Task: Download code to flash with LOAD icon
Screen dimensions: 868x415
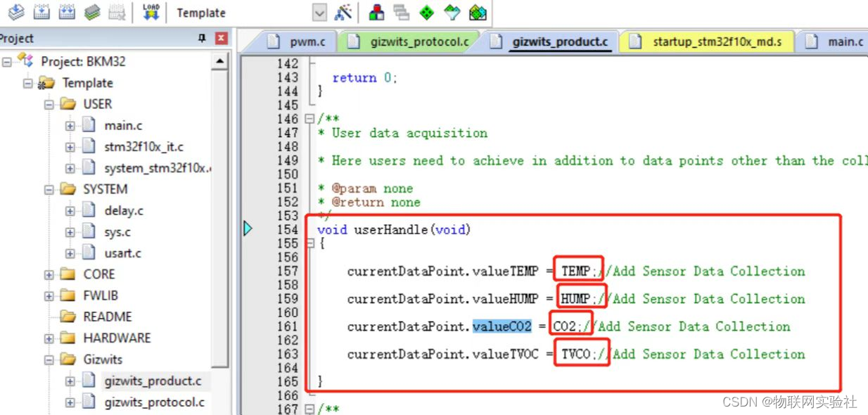Action: coord(151,12)
